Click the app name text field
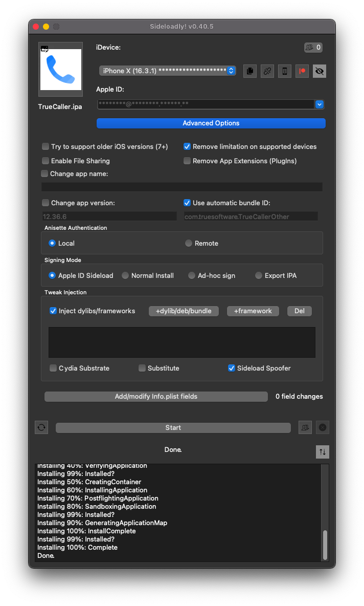 point(182,187)
